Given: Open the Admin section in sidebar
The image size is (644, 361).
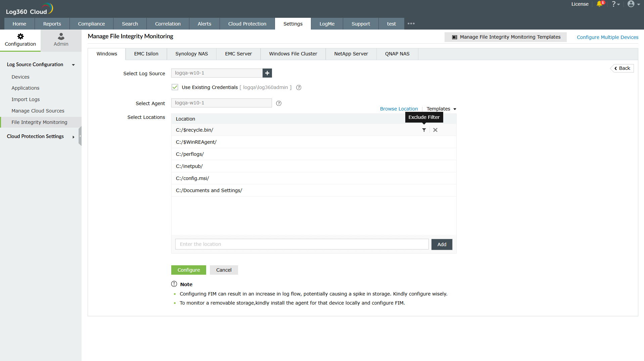Looking at the screenshot, I should (60, 40).
